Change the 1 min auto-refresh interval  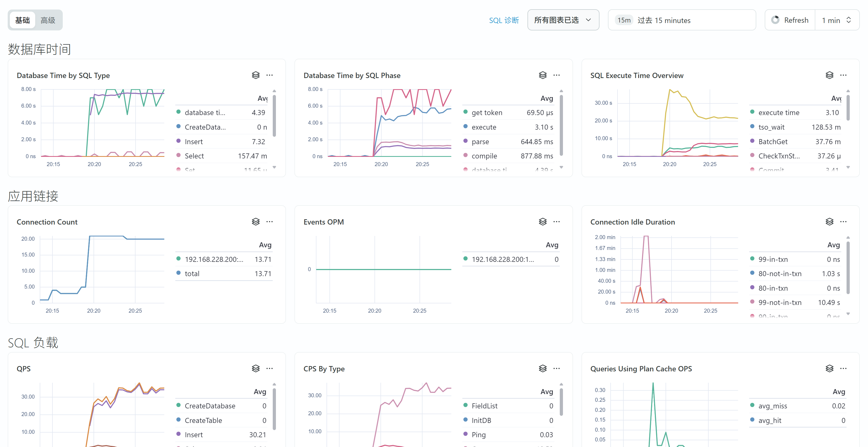[836, 20]
